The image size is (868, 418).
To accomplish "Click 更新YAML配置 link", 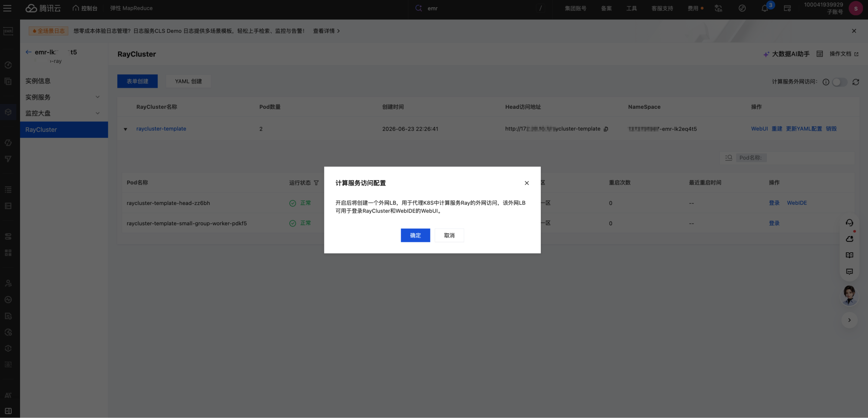I will pyautogui.click(x=804, y=129).
